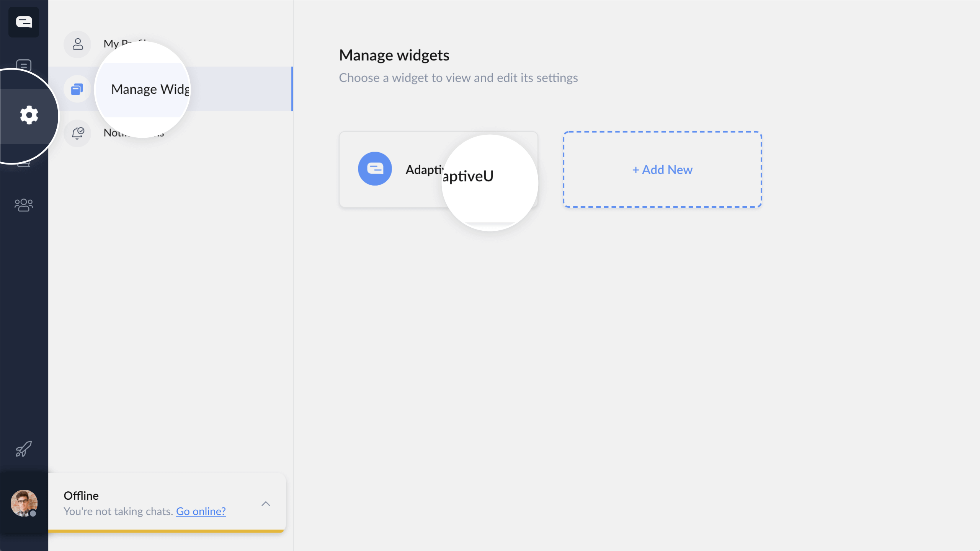Viewport: 980px width, 551px height.
Task: Open the Settings gear in the sidebar
Action: click(29, 115)
